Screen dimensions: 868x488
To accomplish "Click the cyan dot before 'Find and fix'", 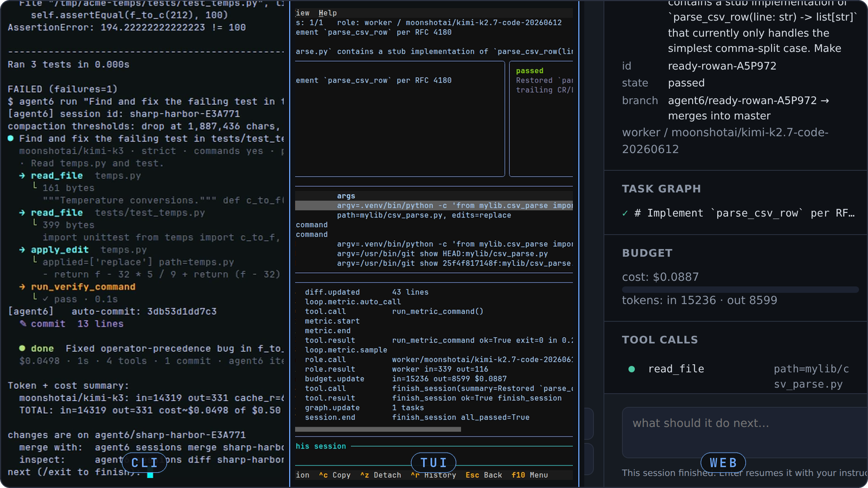I will click(x=10, y=138).
